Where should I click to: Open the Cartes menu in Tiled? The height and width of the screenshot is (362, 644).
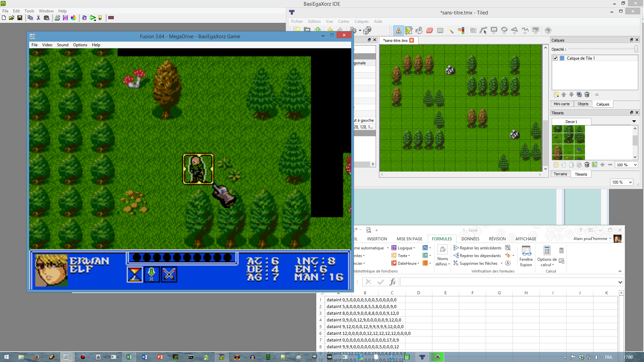coord(344,21)
